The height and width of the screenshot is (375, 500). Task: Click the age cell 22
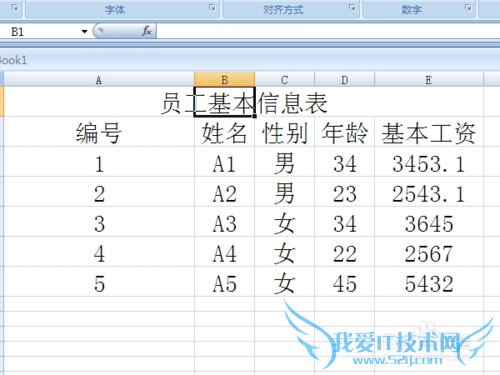(345, 252)
